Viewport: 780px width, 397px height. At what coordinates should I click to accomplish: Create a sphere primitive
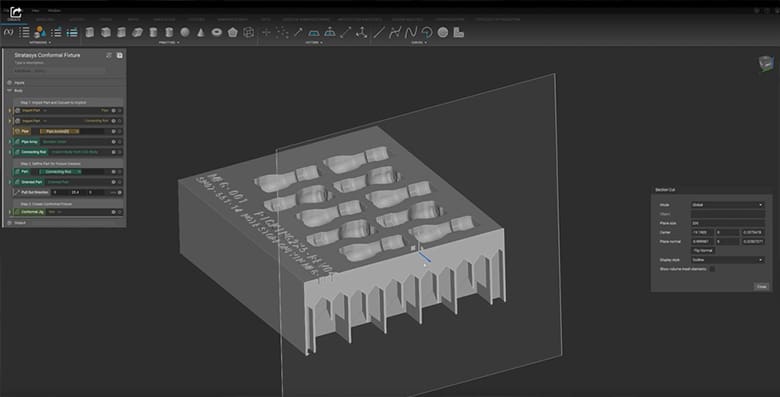[185, 32]
